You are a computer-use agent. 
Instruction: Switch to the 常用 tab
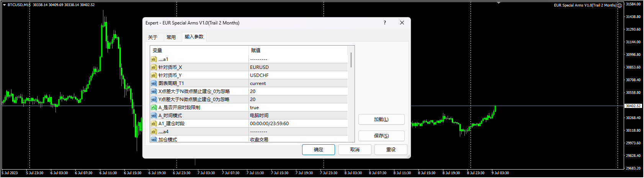coord(171,37)
